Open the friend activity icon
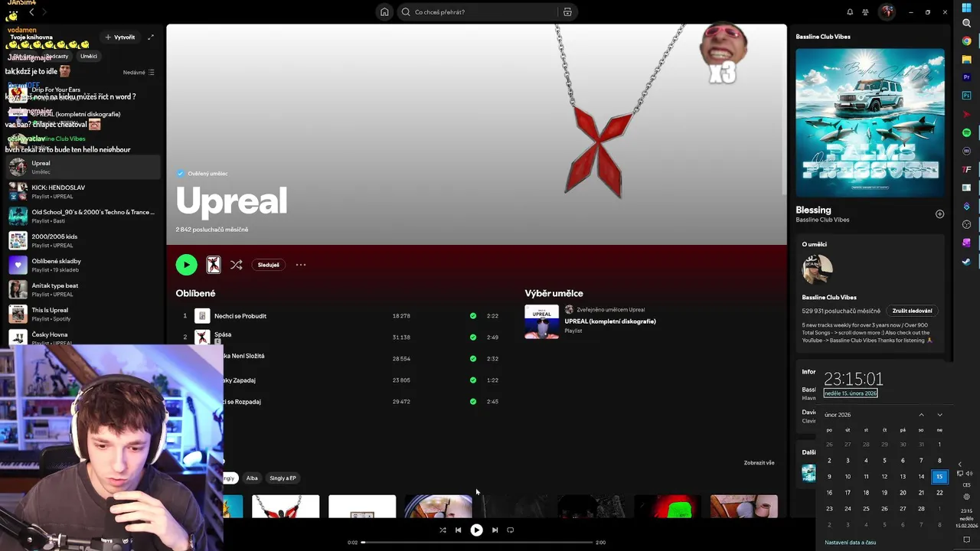 (x=865, y=12)
